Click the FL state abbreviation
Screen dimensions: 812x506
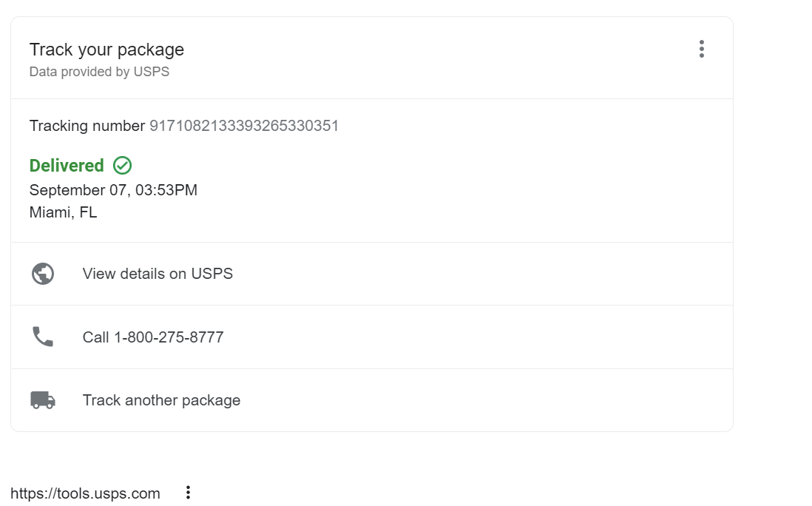[88, 213]
